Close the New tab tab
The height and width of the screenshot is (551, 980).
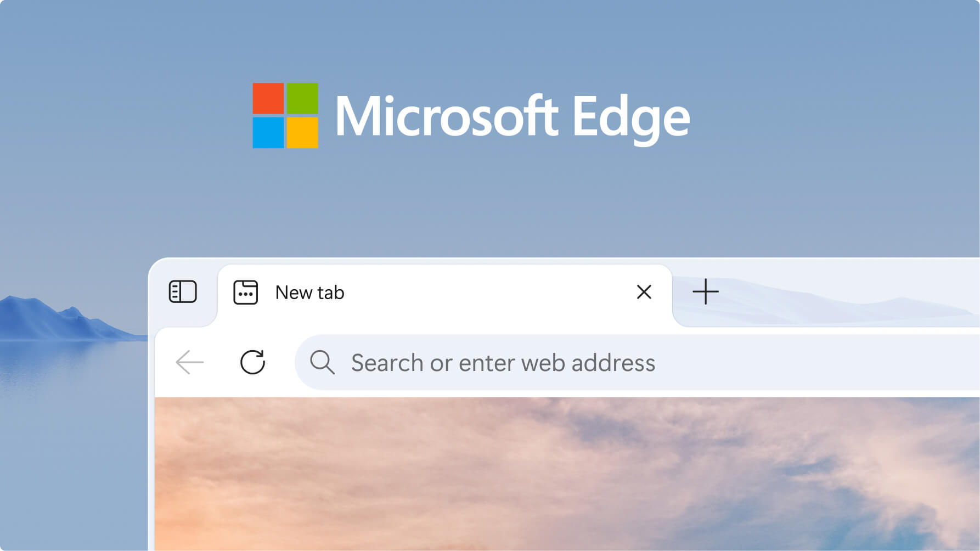[644, 292]
